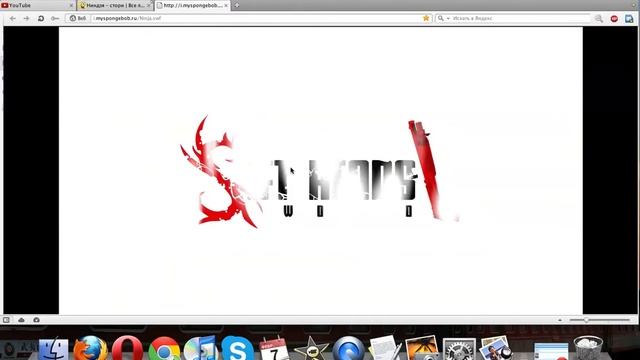Open a new tab with plus button

pyautogui.click(x=236, y=5)
